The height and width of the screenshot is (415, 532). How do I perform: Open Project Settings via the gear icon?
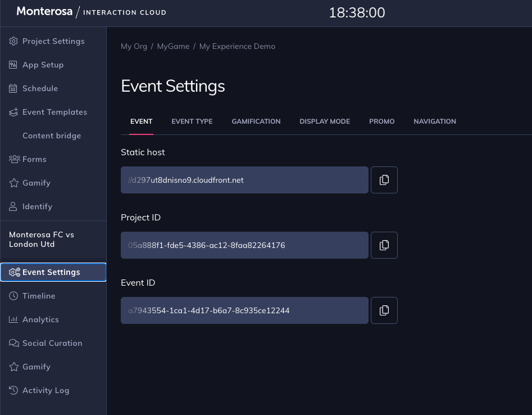[13, 41]
